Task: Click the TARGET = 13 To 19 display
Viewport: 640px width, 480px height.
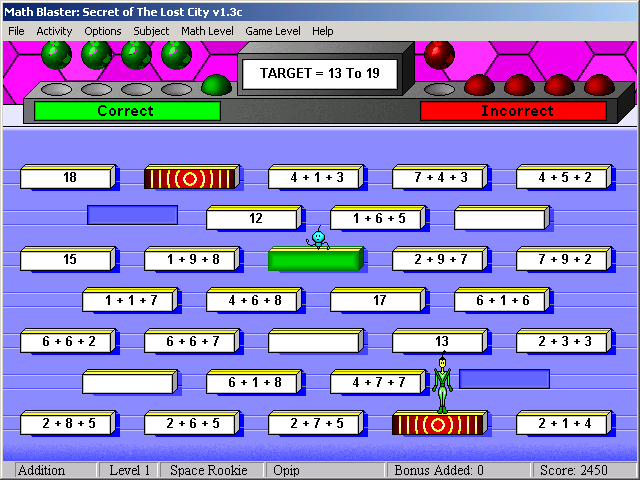Action: [320, 74]
